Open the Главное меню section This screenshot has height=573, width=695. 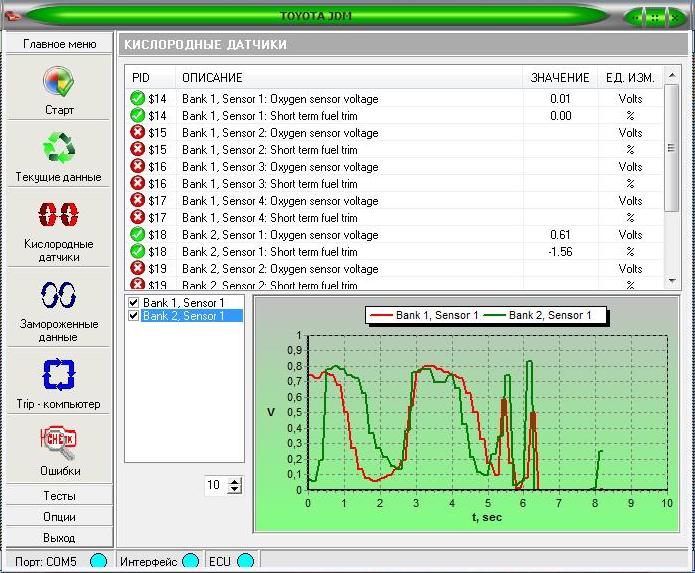coord(59,44)
